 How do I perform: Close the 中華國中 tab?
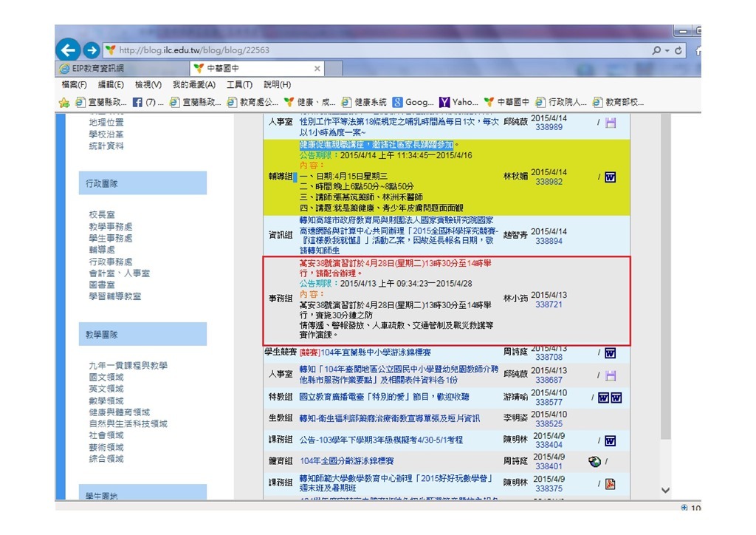coord(317,68)
